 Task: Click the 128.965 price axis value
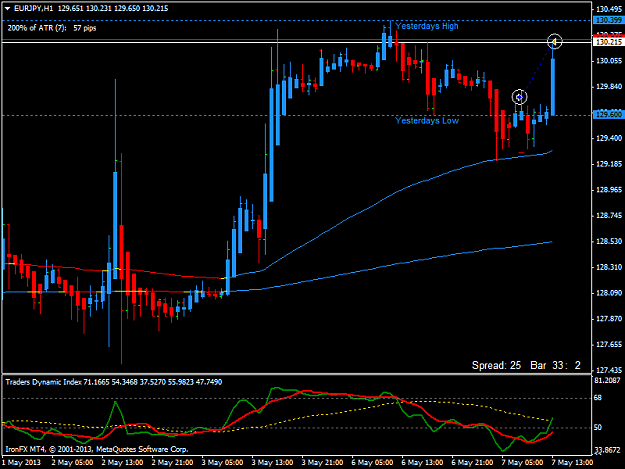tap(609, 190)
